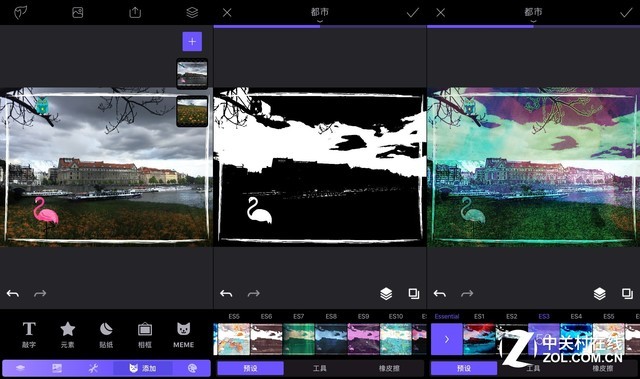Switch to wrench tools tab in purple bar
This screenshot has width=640, height=379.
pos(93,368)
